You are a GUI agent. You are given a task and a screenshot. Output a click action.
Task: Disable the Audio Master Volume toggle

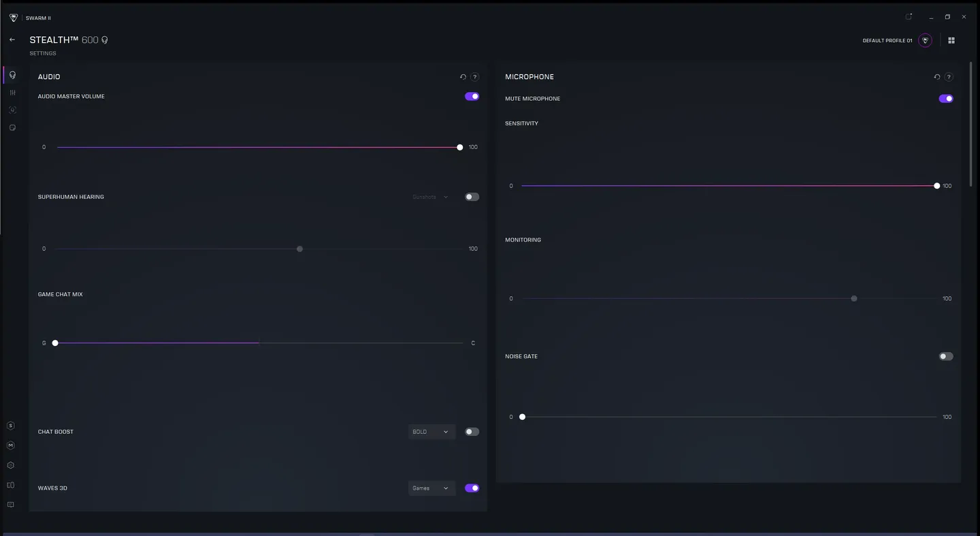[472, 96]
